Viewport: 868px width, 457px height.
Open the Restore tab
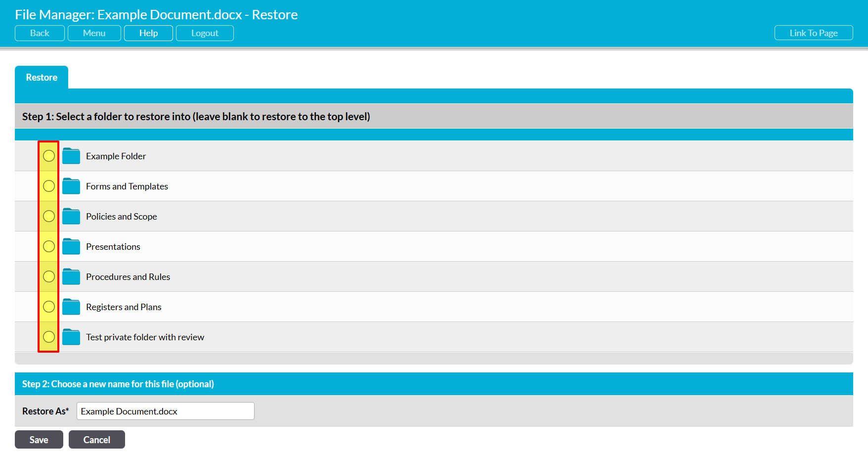pyautogui.click(x=42, y=78)
